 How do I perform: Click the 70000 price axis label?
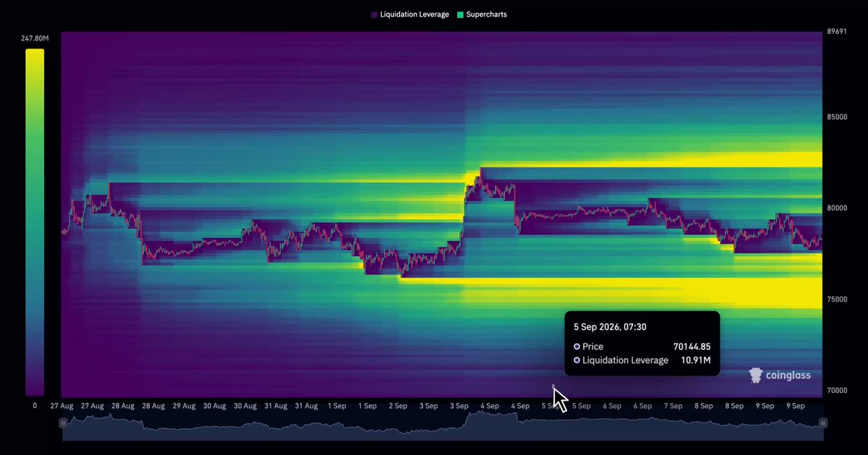pyautogui.click(x=837, y=391)
